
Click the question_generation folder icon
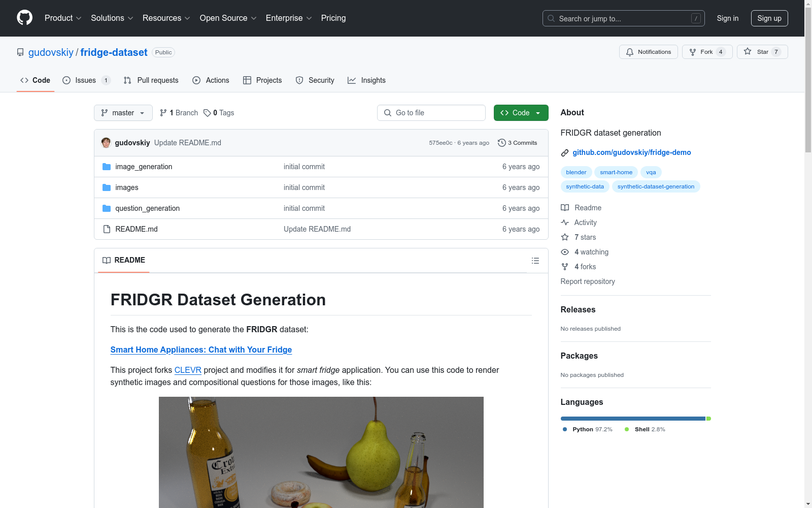[107, 208]
